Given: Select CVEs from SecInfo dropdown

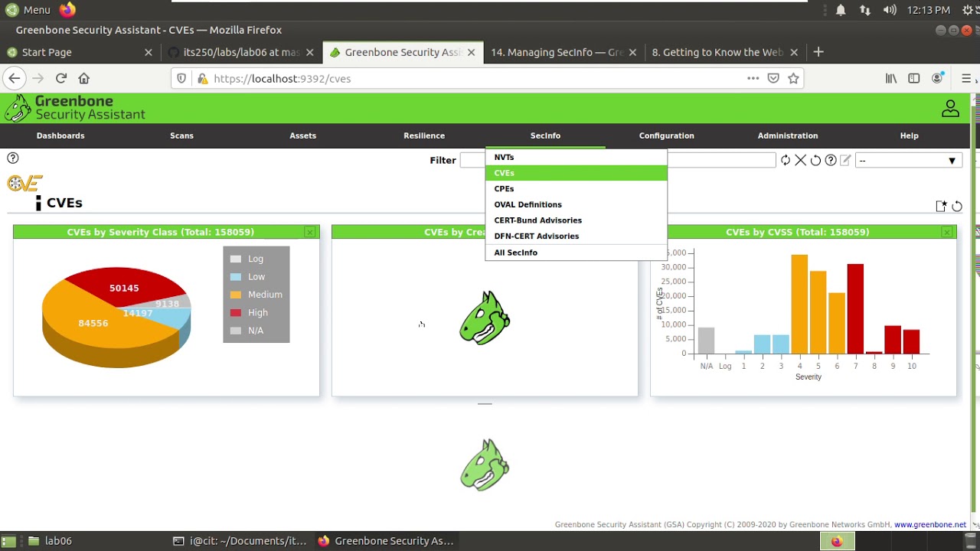Looking at the screenshot, I should coord(576,173).
